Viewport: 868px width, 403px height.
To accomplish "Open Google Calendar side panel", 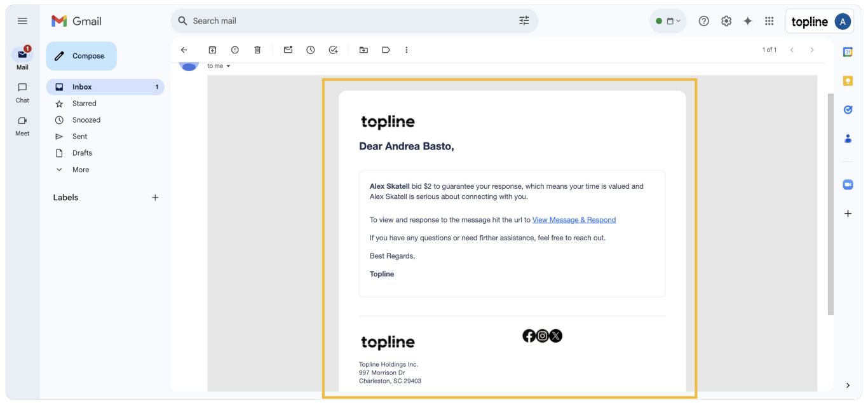I will (x=848, y=52).
